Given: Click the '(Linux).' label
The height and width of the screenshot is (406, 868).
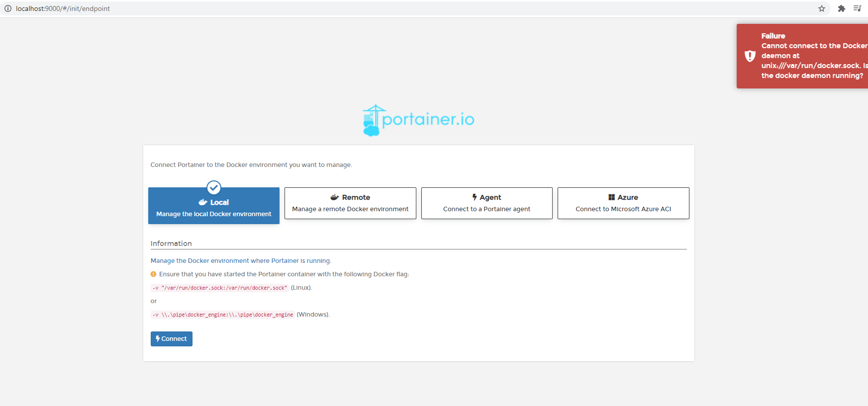Looking at the screenshot, I should [301, 288].
